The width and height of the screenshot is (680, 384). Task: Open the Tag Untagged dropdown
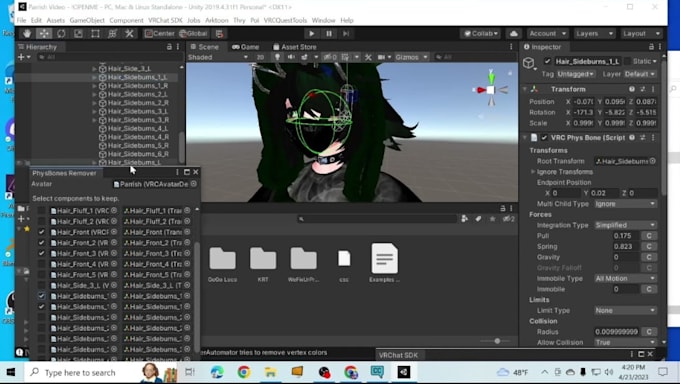[575, 74]
